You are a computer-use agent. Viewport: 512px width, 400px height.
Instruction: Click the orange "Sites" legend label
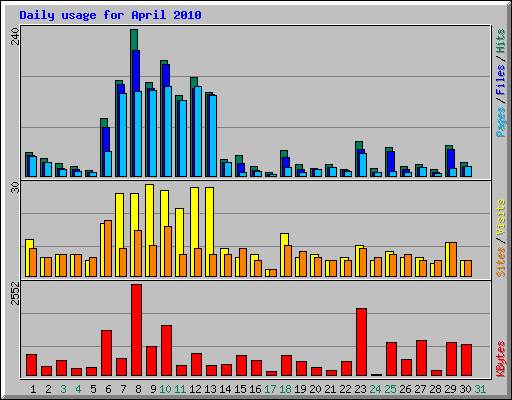pos(500,262)
